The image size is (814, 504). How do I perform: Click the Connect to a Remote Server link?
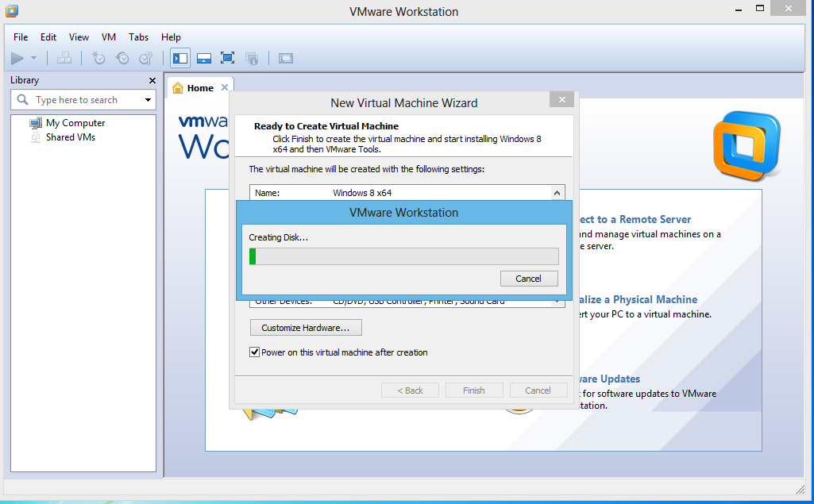635,219
